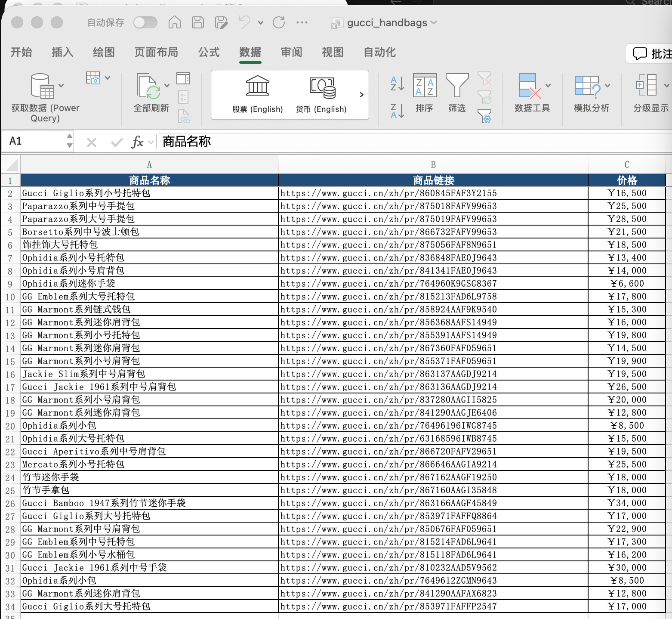Choose the 货币 (English) data type
This screenshot has height=619, width=672.
coord(321,94)
